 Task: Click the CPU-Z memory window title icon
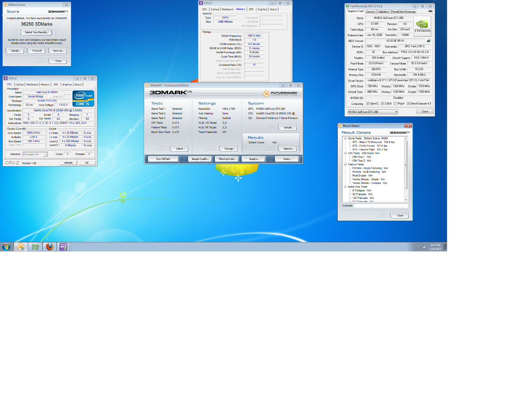point(201,3)
